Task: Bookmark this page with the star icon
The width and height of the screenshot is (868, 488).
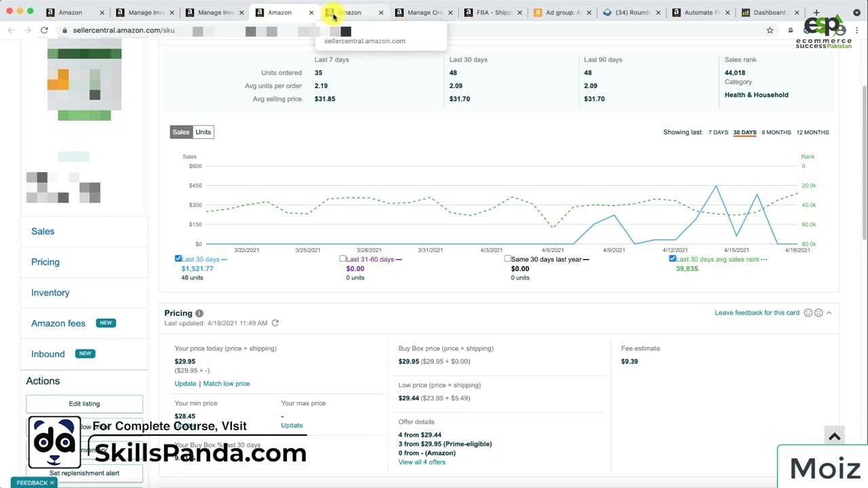Action: (770, 30)
